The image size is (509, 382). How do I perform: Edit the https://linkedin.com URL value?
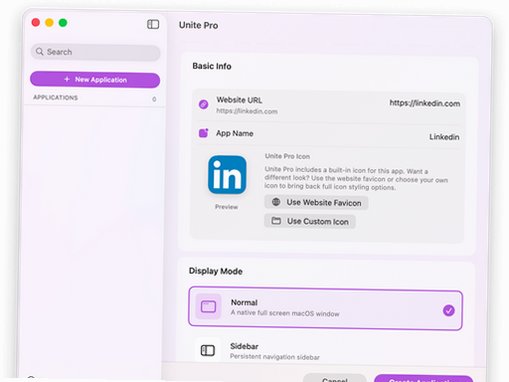pos(425,103)
